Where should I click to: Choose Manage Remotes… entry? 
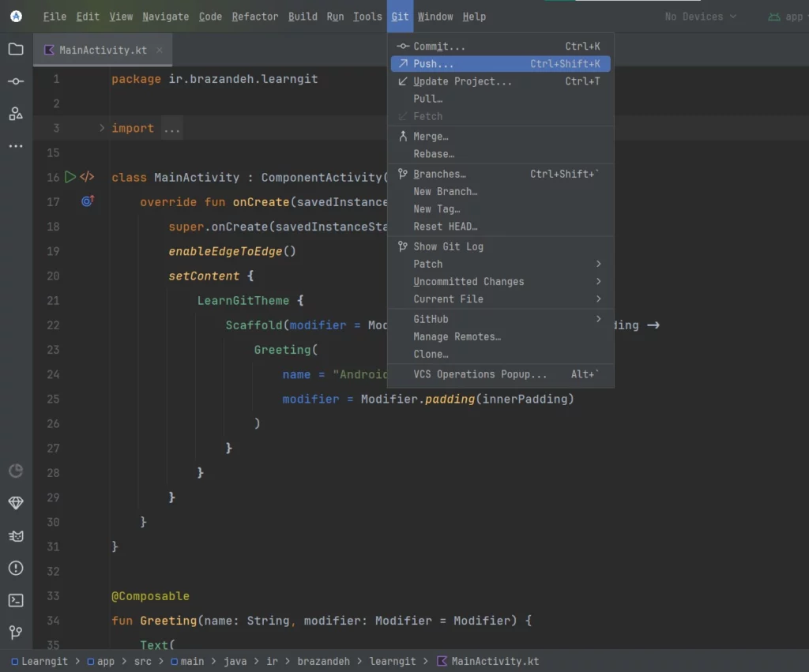(x=500, y=336)
